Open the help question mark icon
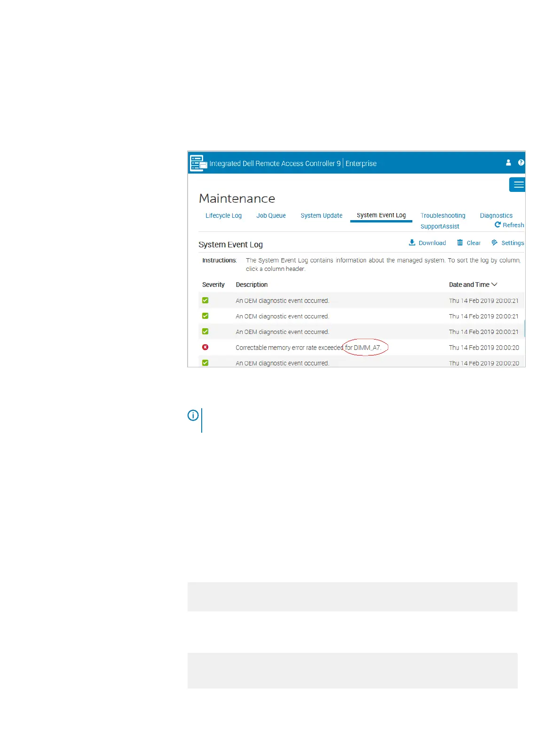Viewport: 560px width, 745px height. [521, 162]
